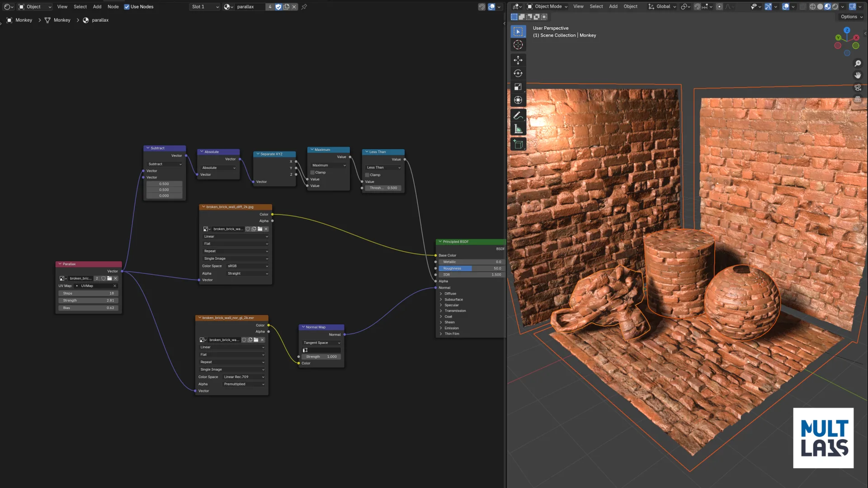Select the Annotate pencil tool
Image resolution: width=868 pixels, height=488 pixels.
(518, 116)
